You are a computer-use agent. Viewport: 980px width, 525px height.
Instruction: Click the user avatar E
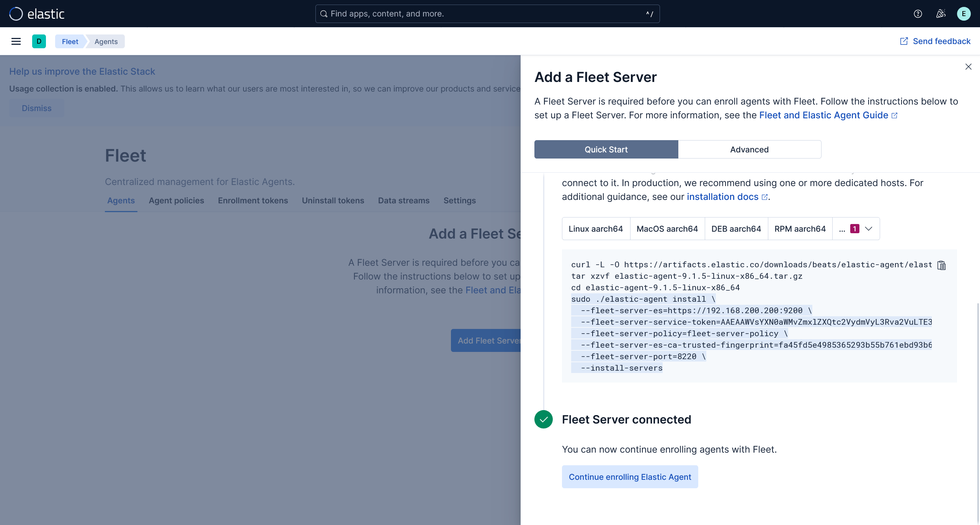point(964,14)
